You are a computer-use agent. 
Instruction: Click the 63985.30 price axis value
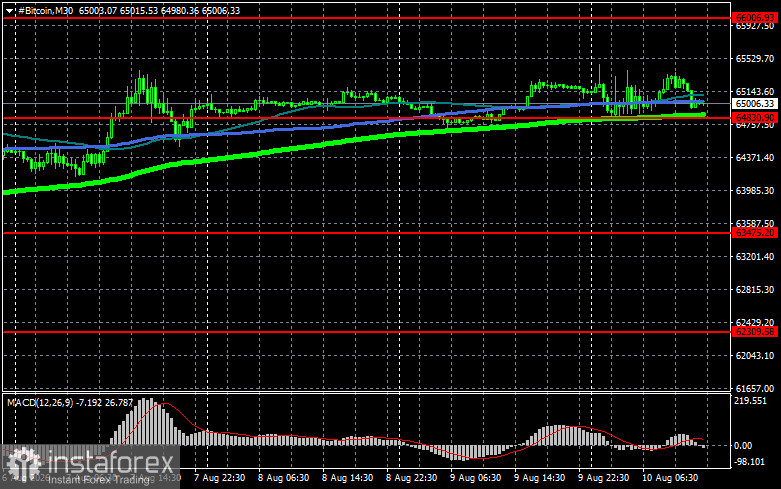click(755, 191)
